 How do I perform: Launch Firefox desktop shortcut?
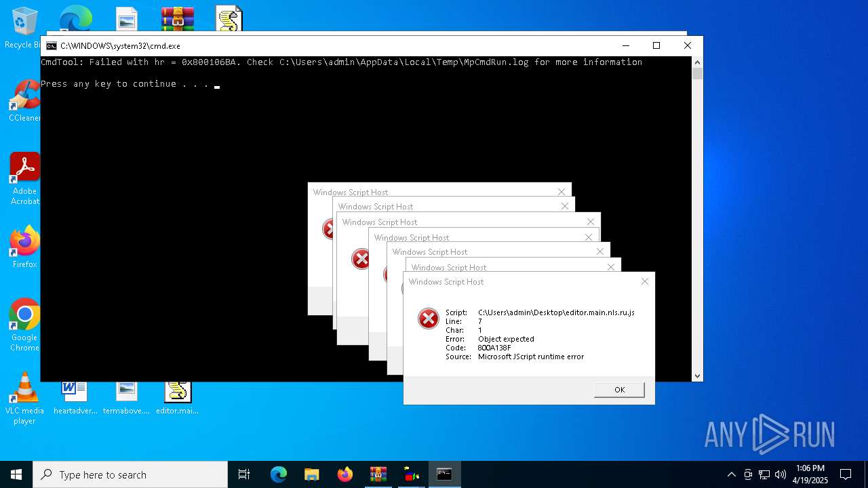pos(24,247)
